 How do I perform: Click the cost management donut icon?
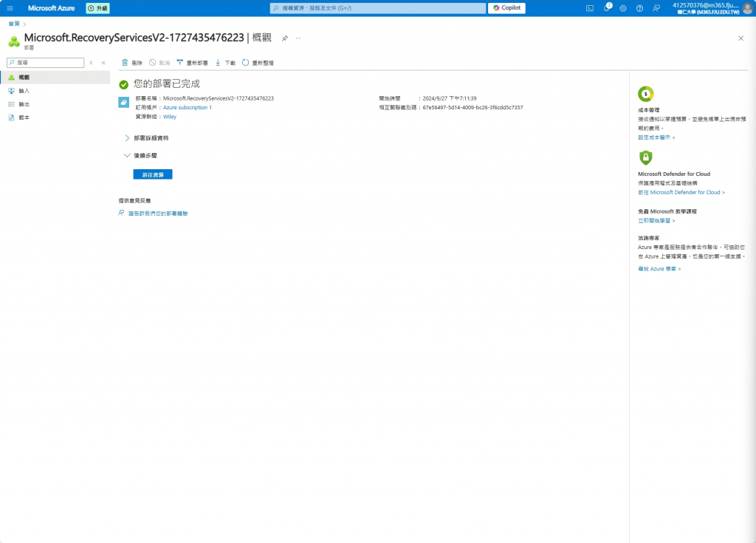point(645,94)
